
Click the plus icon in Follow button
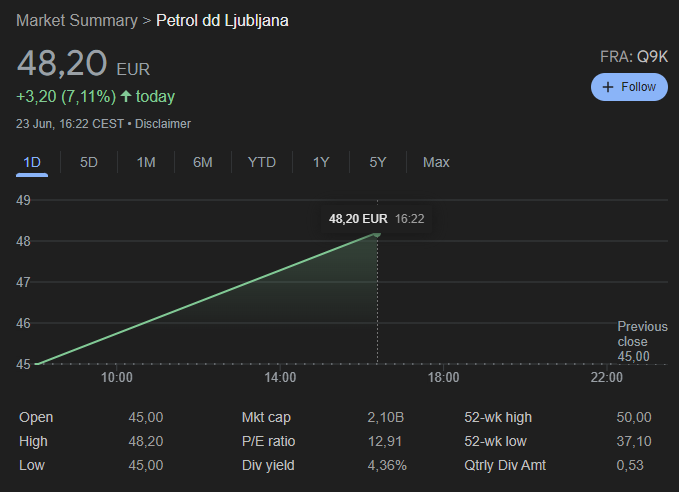[x=608, y=87]
